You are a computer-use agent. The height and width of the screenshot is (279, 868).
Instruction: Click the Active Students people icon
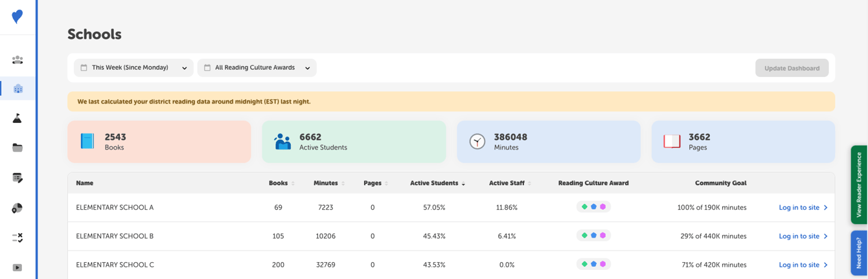pos(282,141)
